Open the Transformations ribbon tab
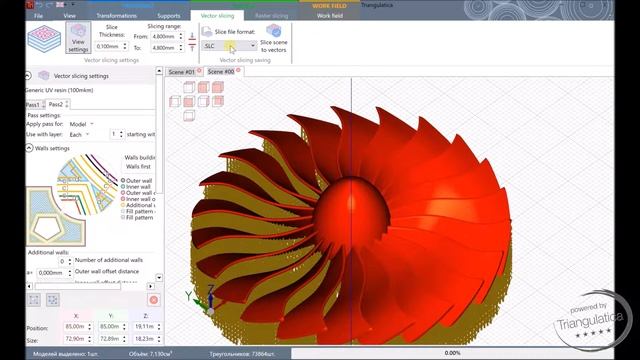This screenshot has height=360, width=640. pyautogui.click(x=117, y=16)
